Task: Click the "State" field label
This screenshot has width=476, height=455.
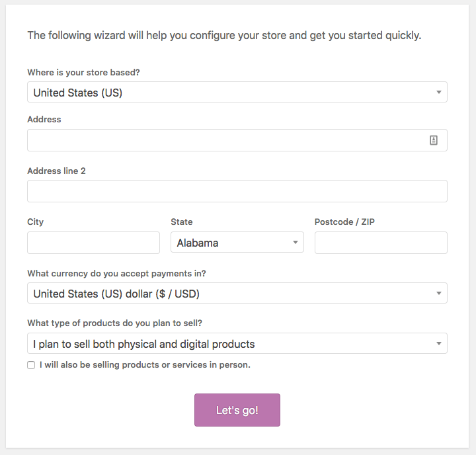Action: [182, 222]
